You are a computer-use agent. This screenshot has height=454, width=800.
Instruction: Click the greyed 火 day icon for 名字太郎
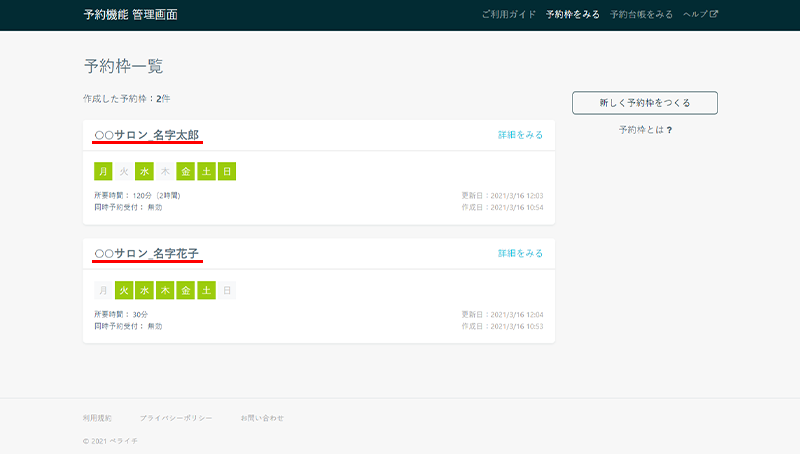click(x=124, y=171)
